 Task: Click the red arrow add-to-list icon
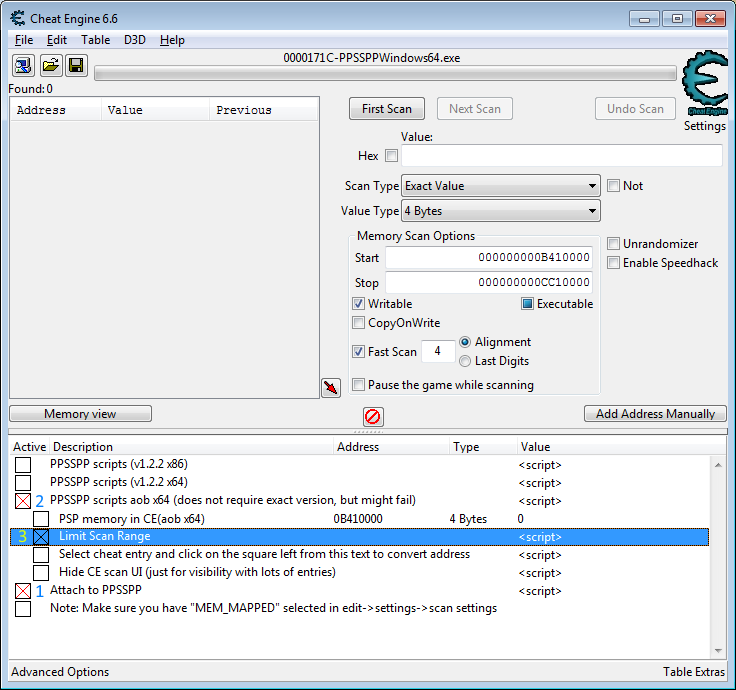331,388
